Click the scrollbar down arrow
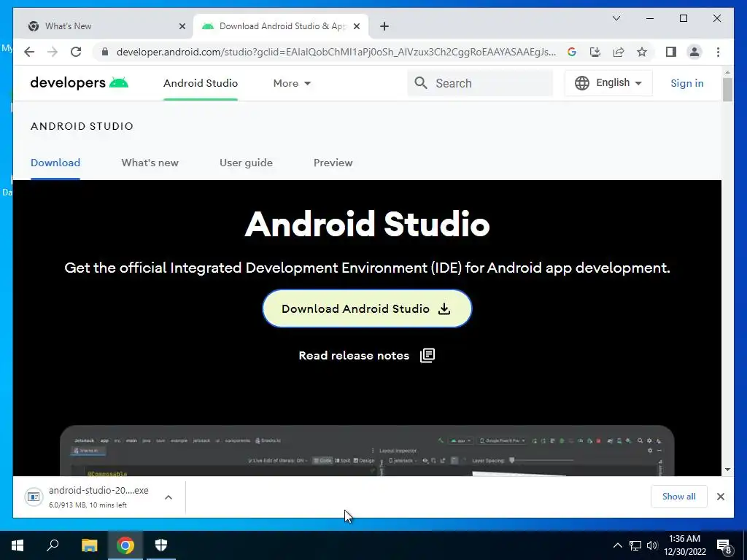 (727, 470)
